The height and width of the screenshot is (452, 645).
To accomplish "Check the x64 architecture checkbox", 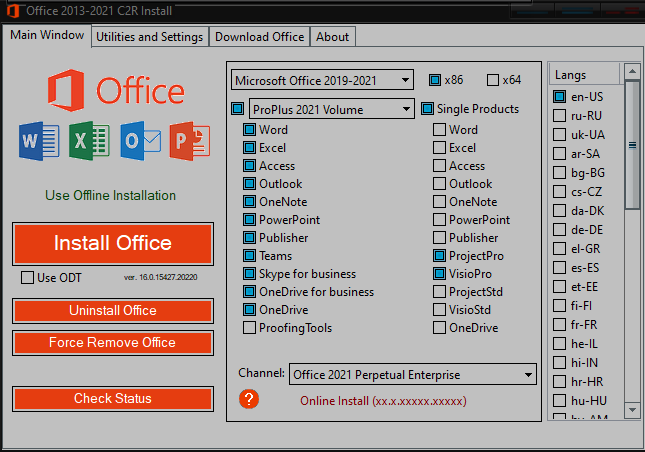I will [493, 80].
